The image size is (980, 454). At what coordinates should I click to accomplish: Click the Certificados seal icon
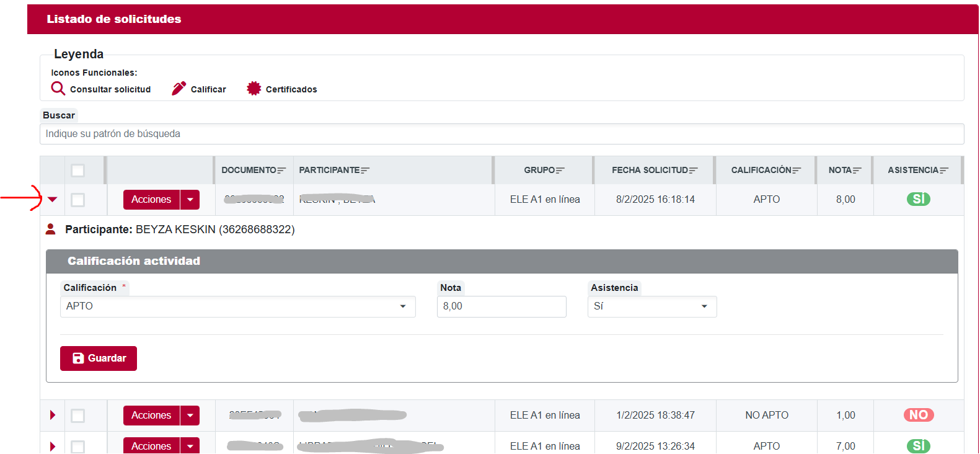(254, 89)
